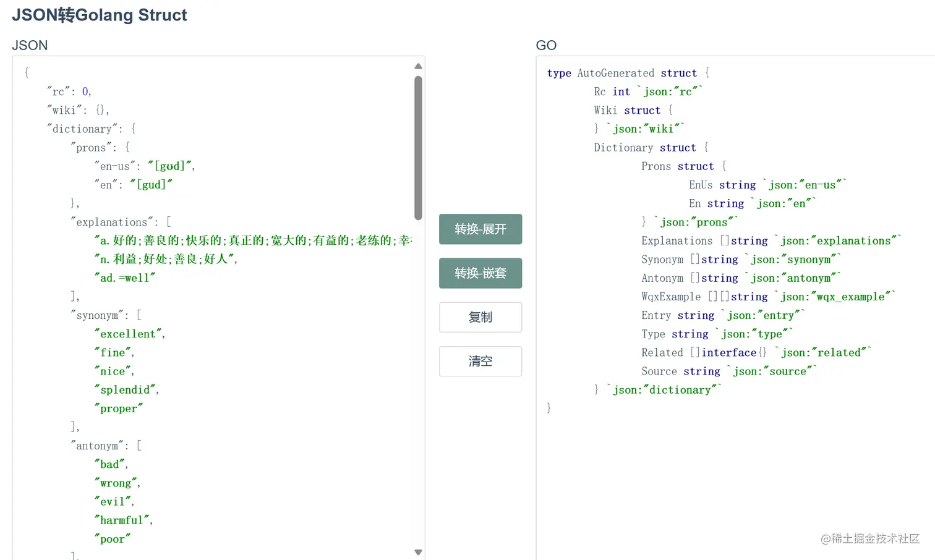Click the "prons" key line
The height and width of the screenshot is (560, 935).
(x=100, y=147)
